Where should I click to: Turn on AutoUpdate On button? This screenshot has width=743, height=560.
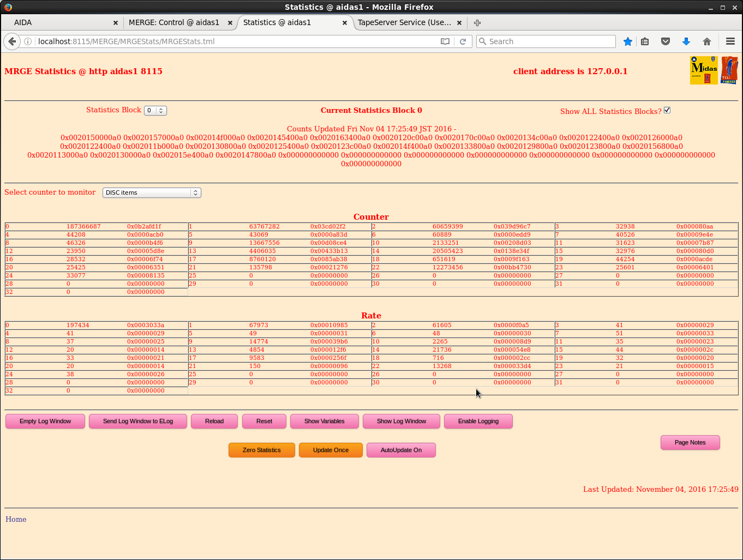click(401, 450)
